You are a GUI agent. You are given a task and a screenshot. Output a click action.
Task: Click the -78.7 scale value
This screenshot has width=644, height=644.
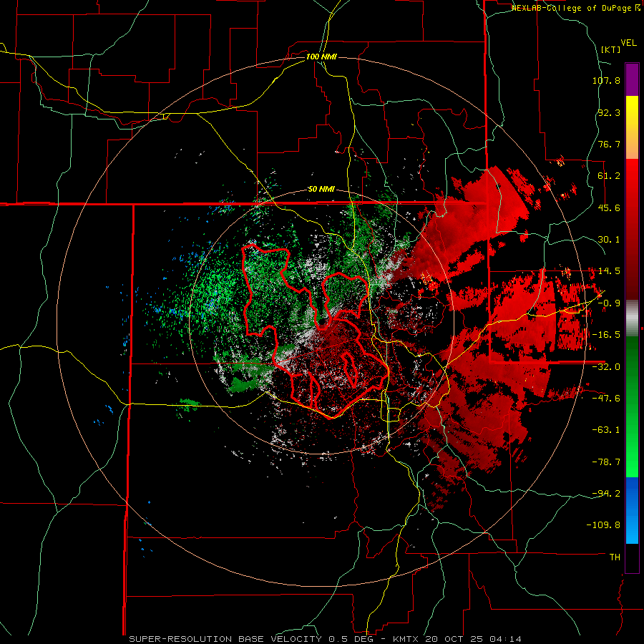pyautogui.click(x=606, y=462)
